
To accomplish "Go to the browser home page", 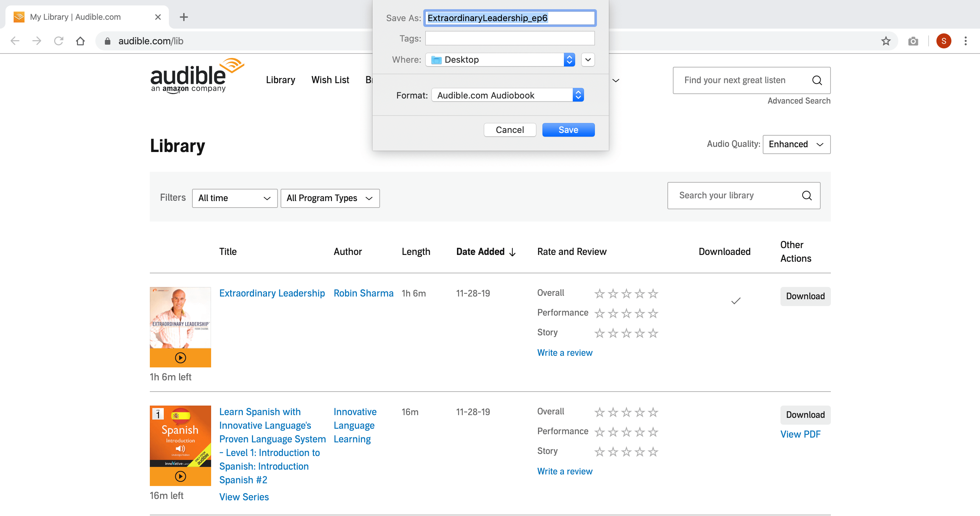I will tap(80, 41).
